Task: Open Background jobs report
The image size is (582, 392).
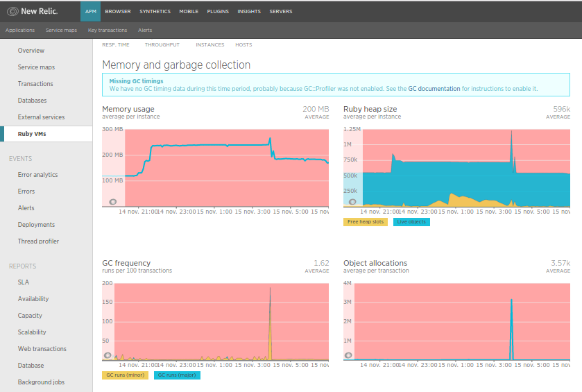Action: [x=41, y=382]
